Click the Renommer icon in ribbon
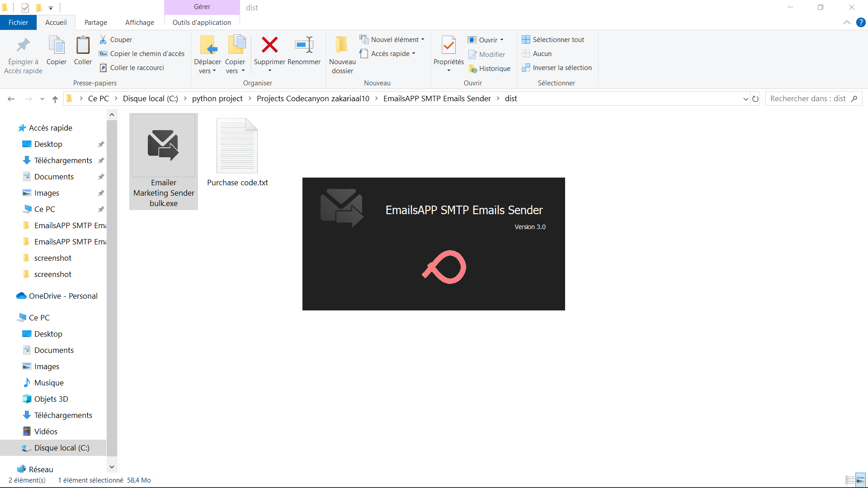Image resolution: width=868 pixels, height=488 pixels. (x=304, y=45)
